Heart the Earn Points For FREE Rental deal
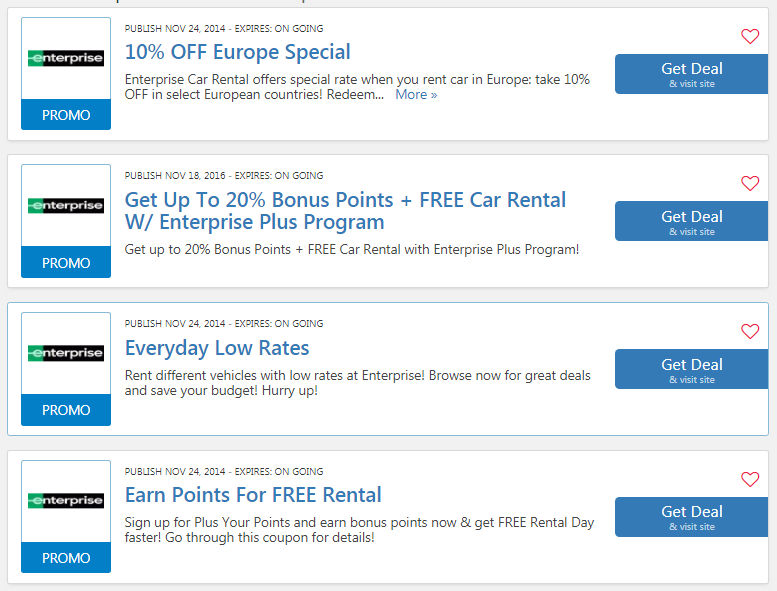The height and width of the screenshot is (591, 777). pyautogui.click(x=750, y=480)
